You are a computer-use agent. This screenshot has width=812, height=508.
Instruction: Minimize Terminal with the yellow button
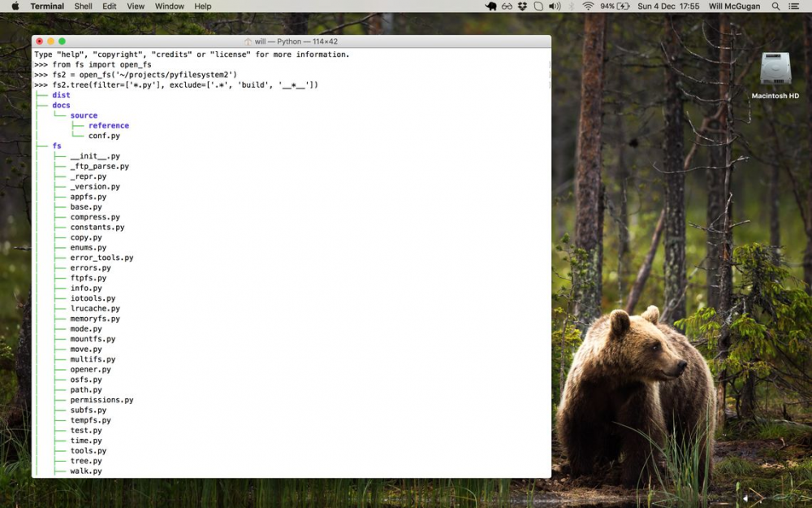pyautogui.click(x=50, y=41)
